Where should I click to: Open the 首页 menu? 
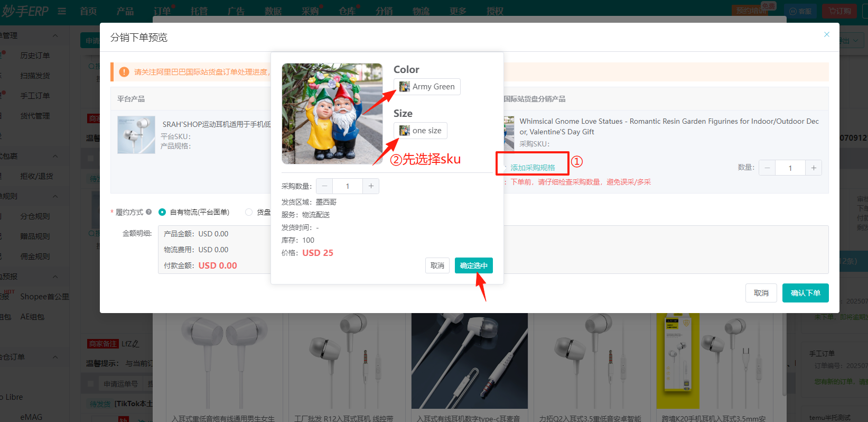[88, 11]
